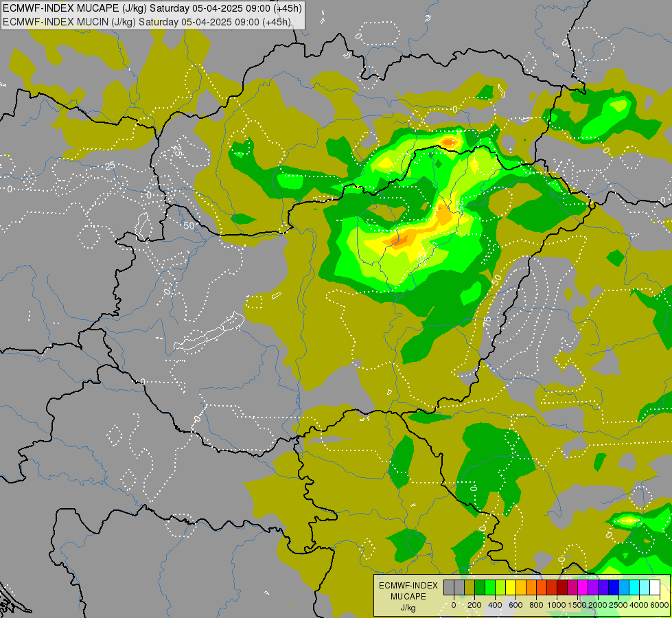The image size is (672, 618).
Task: Click the legend value 200
Action: coord(474,605)
